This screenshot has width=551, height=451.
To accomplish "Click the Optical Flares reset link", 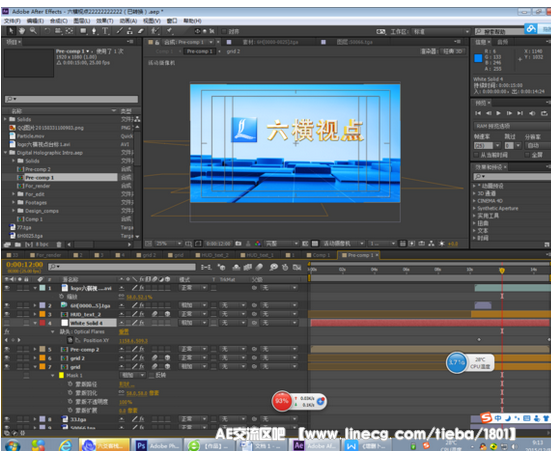I will [x=124, y=331].
